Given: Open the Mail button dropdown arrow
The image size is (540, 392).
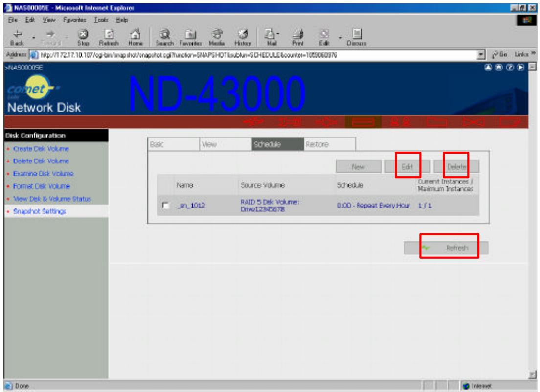Looking at the screenshot, I should (x=277, y=34).
